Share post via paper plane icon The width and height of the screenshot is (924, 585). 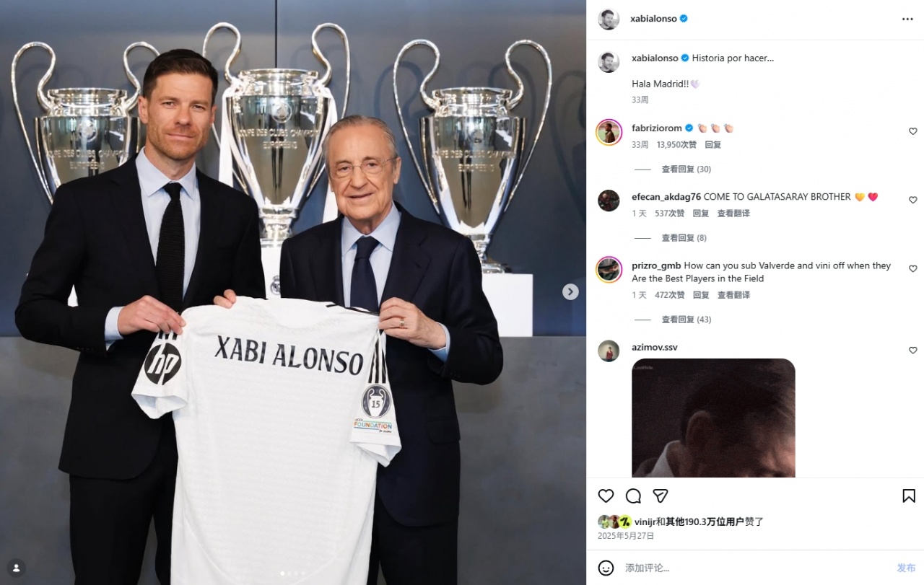tap(661, 496)
